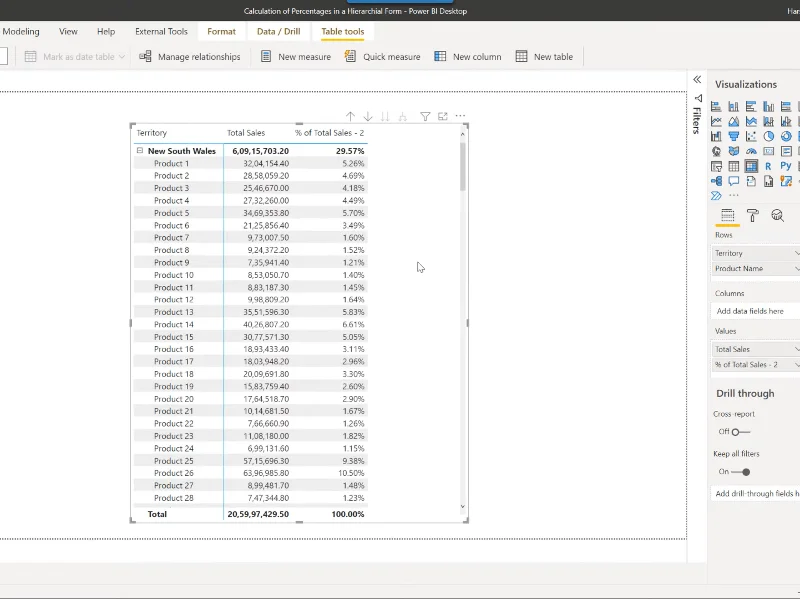
Task: Select the Q&A speech bubble visual
Action: tap(734, 181)
